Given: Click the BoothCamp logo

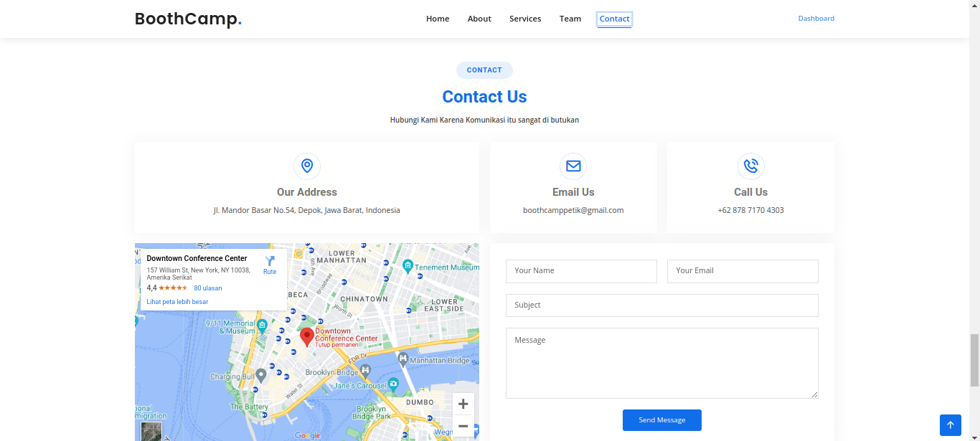Looking at the screenshot, I should click(x=188, y=19).
